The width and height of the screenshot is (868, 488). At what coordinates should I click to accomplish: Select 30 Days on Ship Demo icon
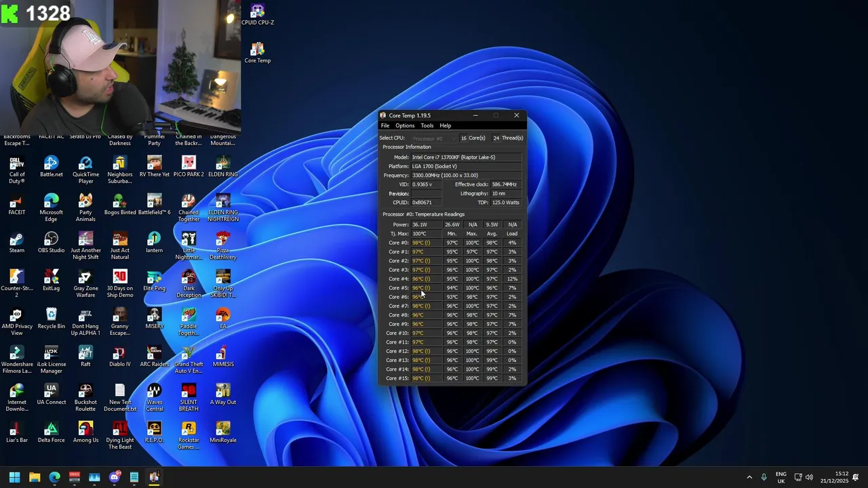(x=120, y=284)
